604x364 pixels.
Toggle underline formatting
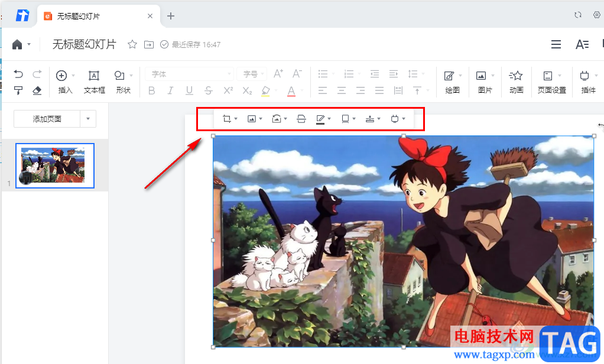coord(189,90)
